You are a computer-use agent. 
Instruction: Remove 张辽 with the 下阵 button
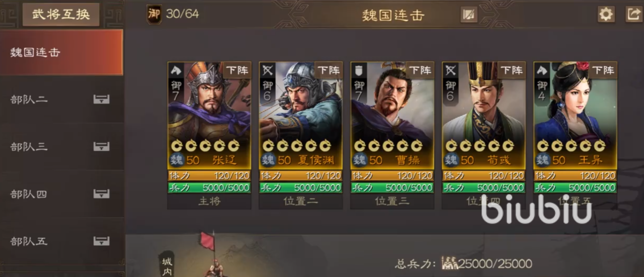pos(237,70)
